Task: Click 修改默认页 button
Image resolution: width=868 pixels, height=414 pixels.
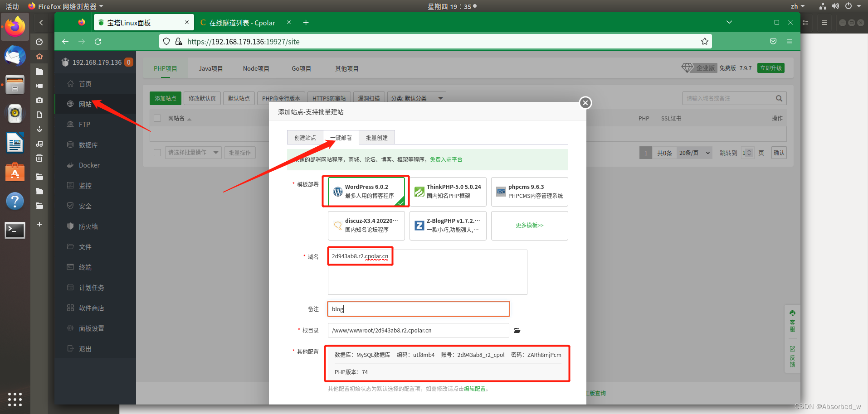Action: 202,98
